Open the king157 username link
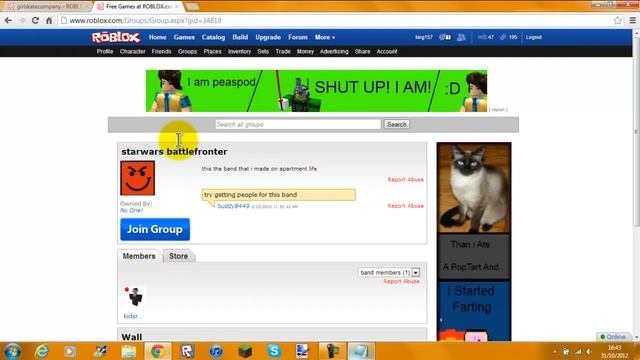Screen dimensions: 640x360 tap(424, 37)
